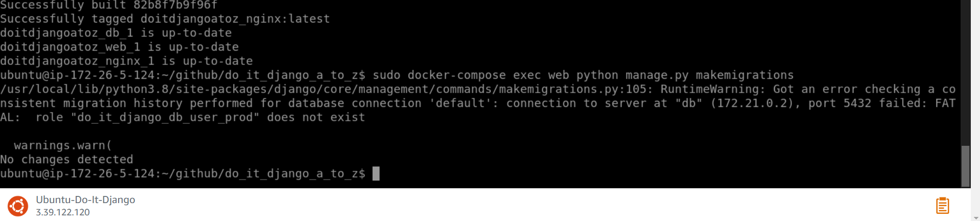Click the Ubuntu-Do-It-Django instance name
The height and width of the screenshot is (221, 980).
click(x=85, y=200)
